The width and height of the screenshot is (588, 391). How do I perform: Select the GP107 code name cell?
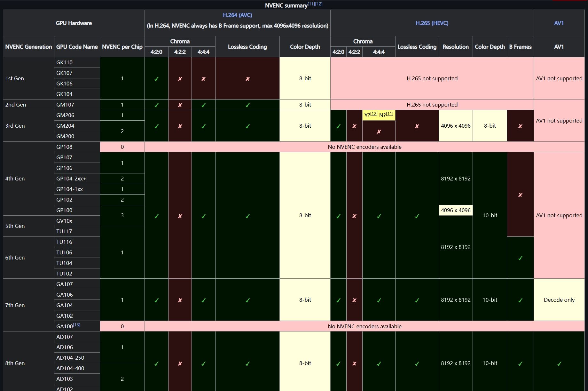pyautogui.click(x=77, y=157)
